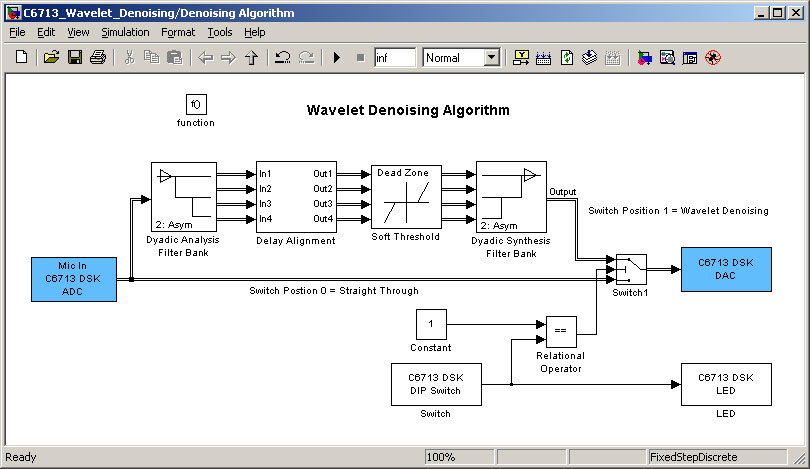The image size is (810, 469).
Task: Open the Format menu
Action: [x=178, y=32]
